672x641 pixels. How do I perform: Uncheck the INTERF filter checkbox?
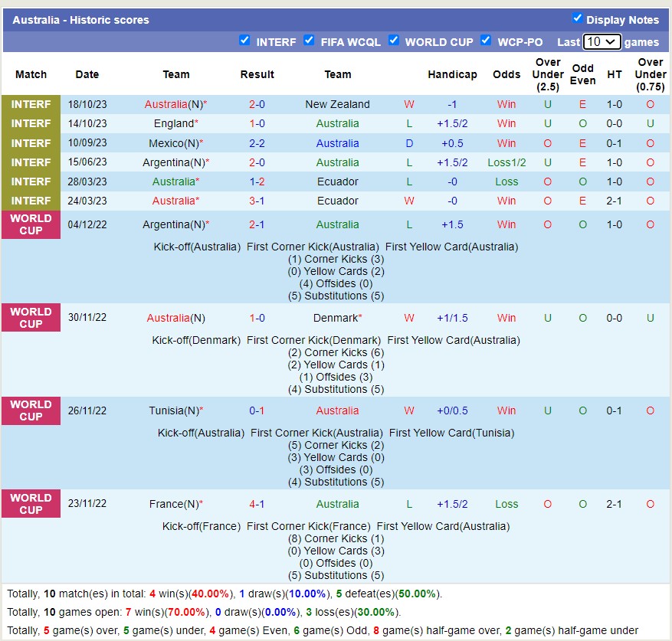244,41
